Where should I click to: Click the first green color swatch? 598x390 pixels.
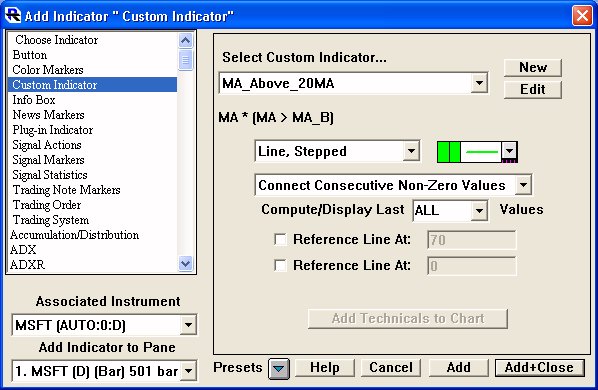[x=443, y=152]
